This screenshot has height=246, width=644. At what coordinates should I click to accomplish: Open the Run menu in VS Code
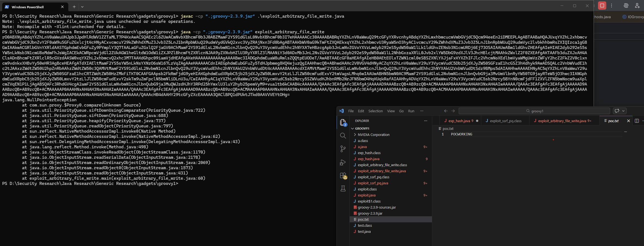click(411, 111)
